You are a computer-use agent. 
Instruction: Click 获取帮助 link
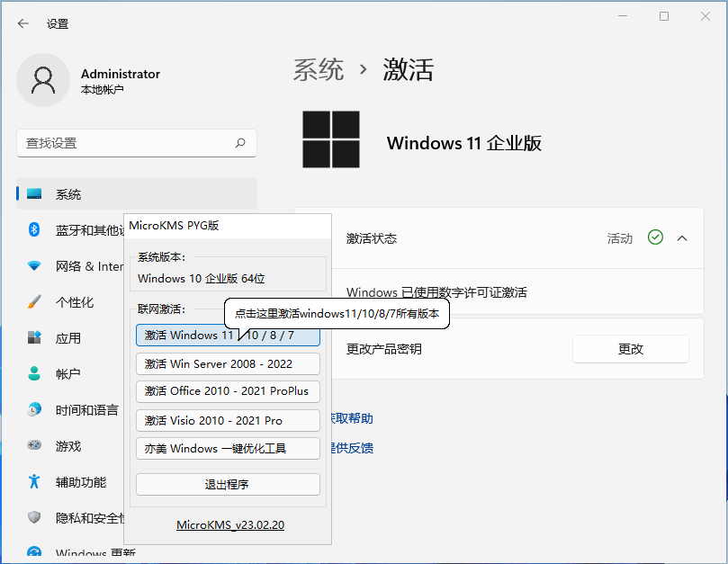(353, 418)
